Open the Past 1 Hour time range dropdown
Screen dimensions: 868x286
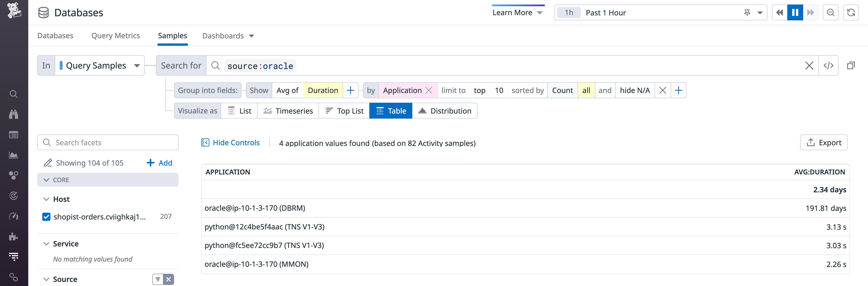click(x=606, y=12)
